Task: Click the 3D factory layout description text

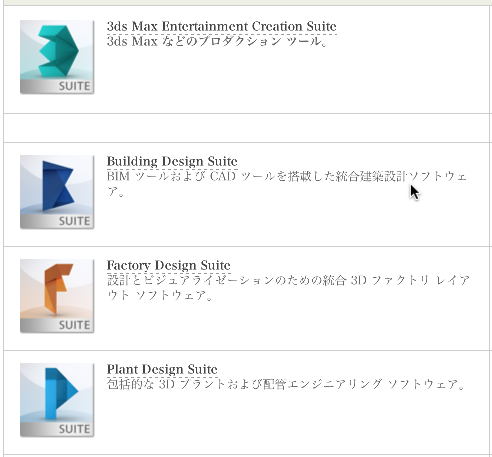Action: click(288, 288)
